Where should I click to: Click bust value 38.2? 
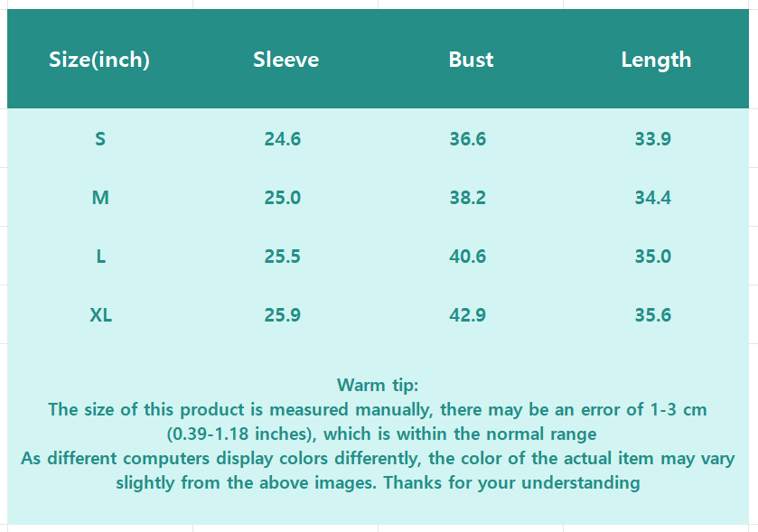pyautogui.click(x=468, y=198)
